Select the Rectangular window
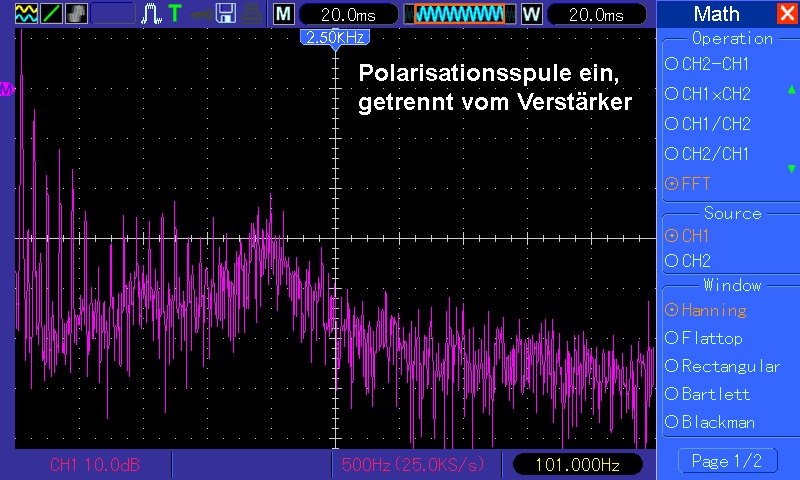800x480 pixels. click(722, 366)
